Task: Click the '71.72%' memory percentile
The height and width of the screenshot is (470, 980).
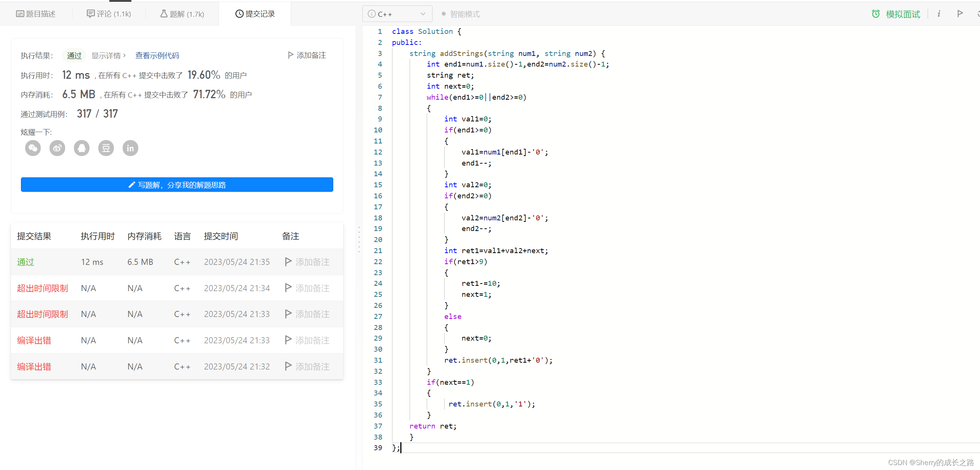Action: pyautogui.click(x=209, y=94)
